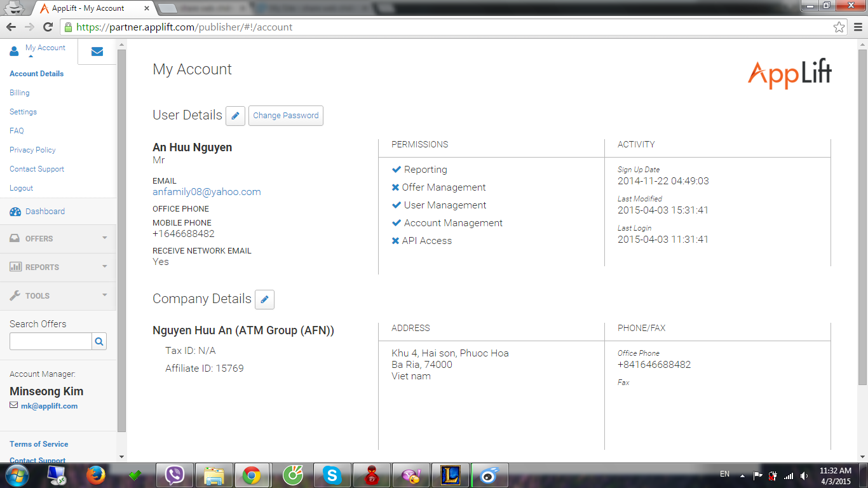Open Viber from the taskbar
The width and height of the screenshot is (868, 488).
pyautogui.click(x=175, y=475)
